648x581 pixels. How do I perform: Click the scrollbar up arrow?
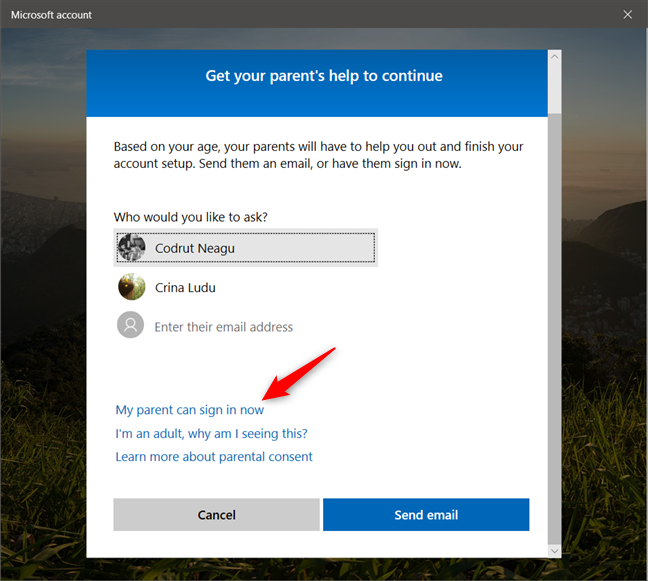tap(555, 57)
